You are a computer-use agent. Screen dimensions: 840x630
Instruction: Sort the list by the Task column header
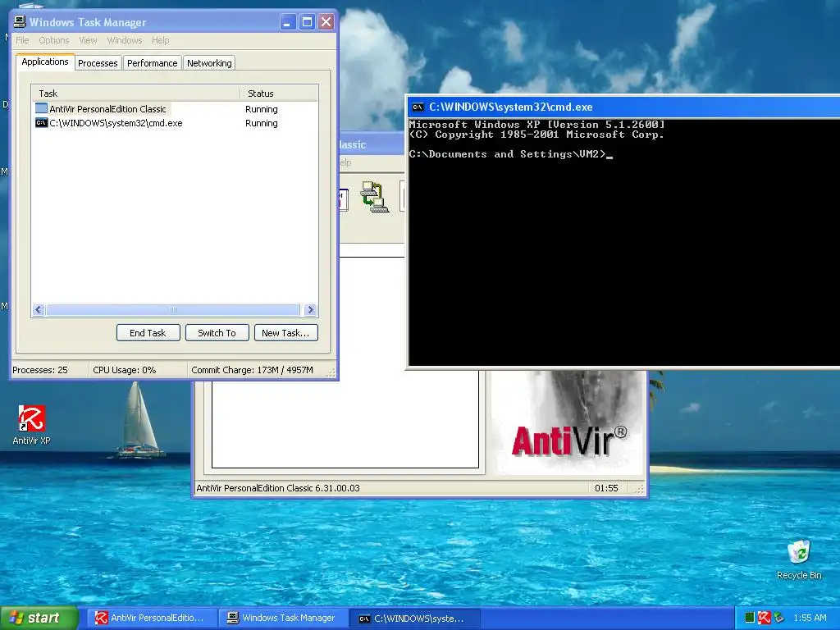click(136, 94)
